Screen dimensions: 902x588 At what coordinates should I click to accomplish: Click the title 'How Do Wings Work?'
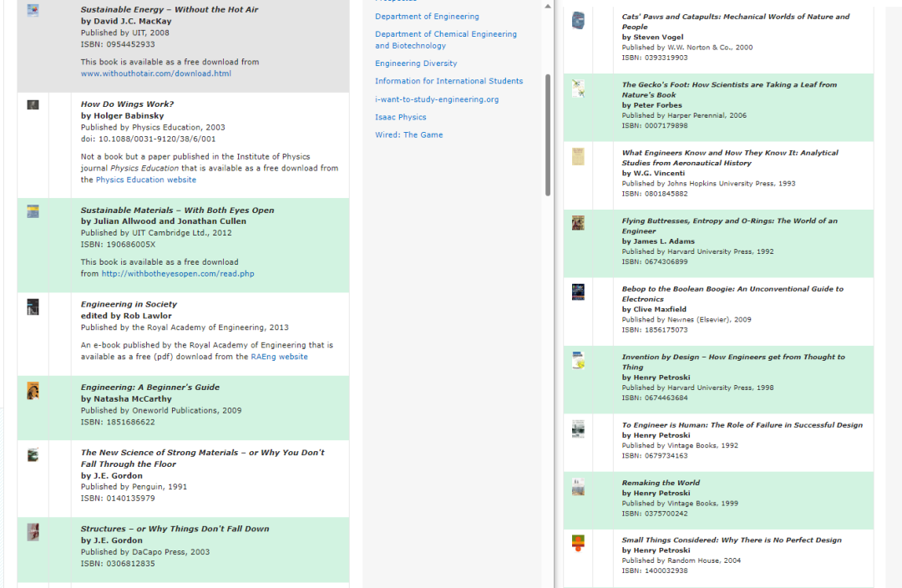(x=127, y=104)
